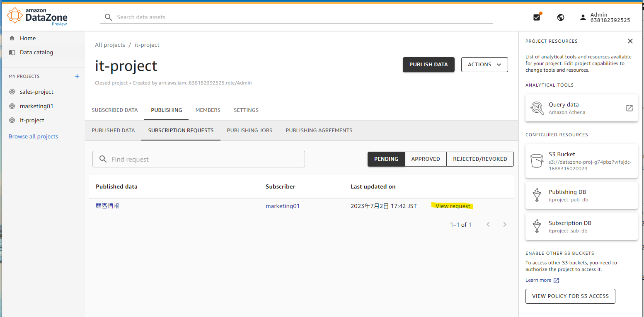Open Browse all projects link

pyautogui.click(x=34, y=136)
